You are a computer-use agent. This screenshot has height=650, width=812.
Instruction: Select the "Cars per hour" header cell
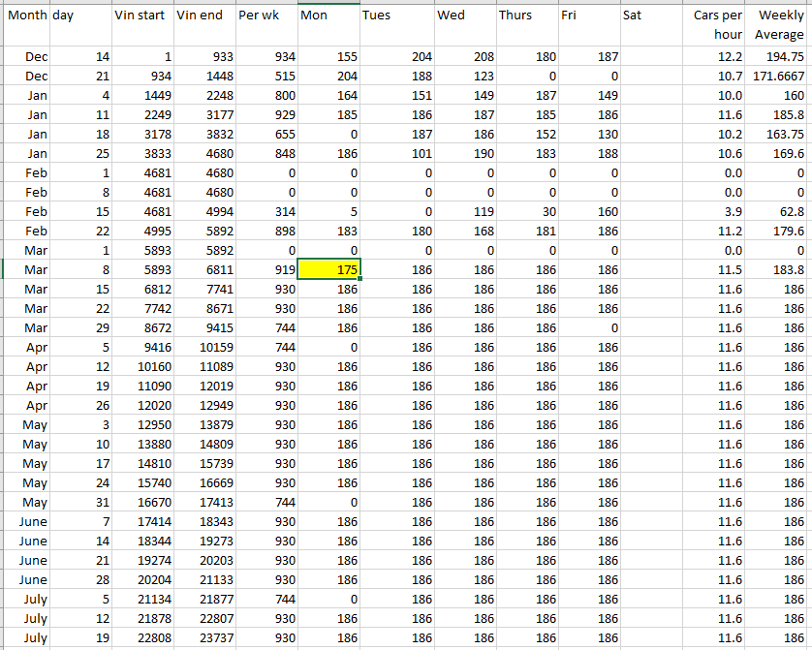click(717, 25)
